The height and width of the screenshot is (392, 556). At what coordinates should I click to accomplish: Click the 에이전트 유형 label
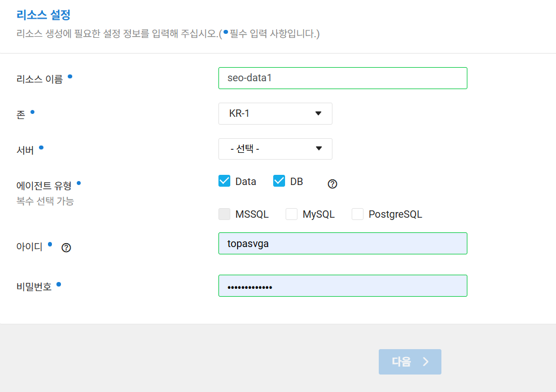click(x=44, y=186)
